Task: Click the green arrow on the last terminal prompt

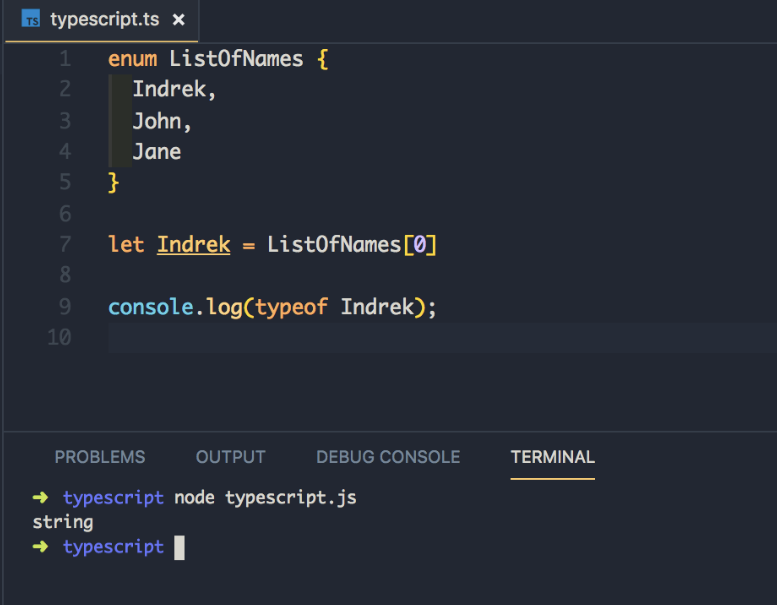Action: [41, 547]
